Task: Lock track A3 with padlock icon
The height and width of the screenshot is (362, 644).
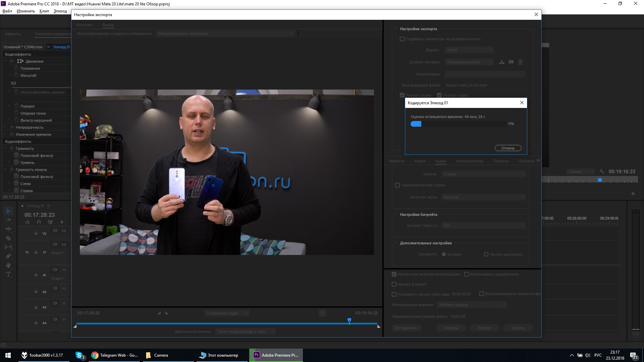Action: click(36, 307)
